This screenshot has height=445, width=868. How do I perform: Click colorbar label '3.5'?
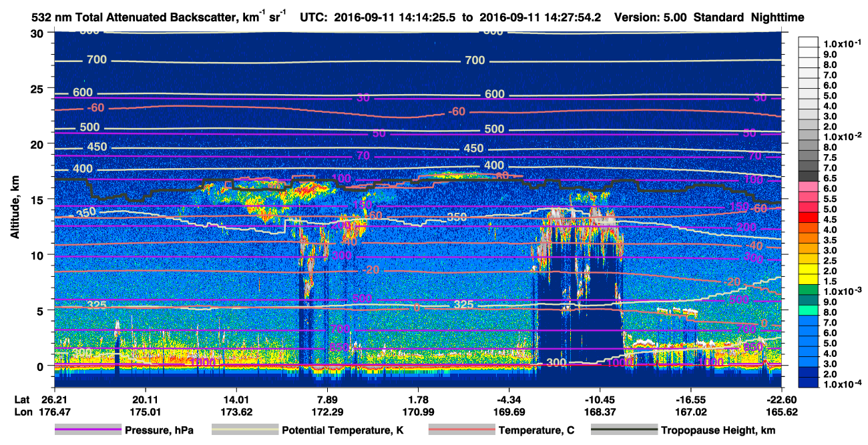829,240
